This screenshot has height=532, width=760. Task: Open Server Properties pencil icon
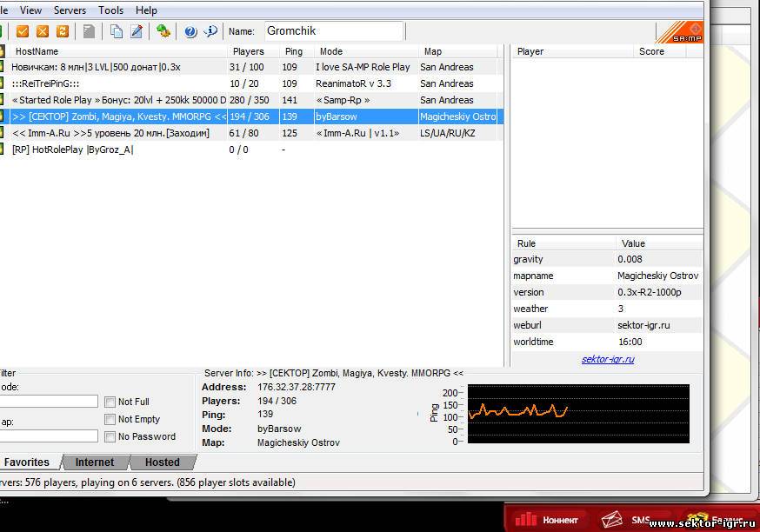coord(137,31)
